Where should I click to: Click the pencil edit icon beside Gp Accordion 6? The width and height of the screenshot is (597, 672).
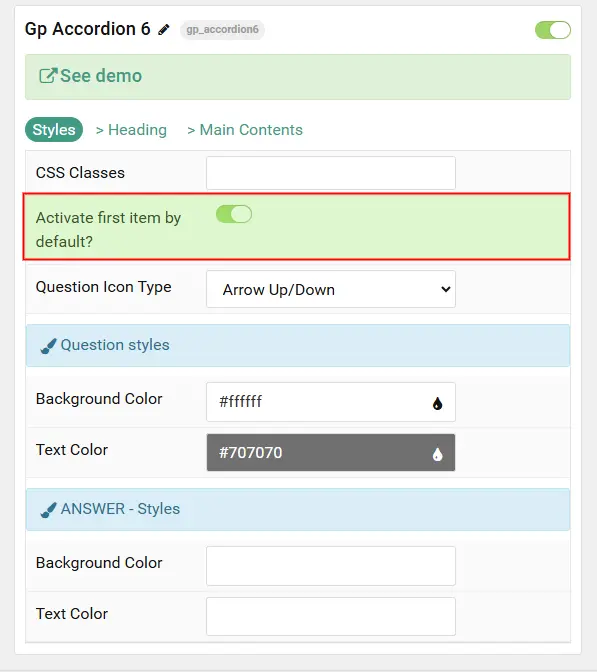pyautogui.click(x=164, y=30)
